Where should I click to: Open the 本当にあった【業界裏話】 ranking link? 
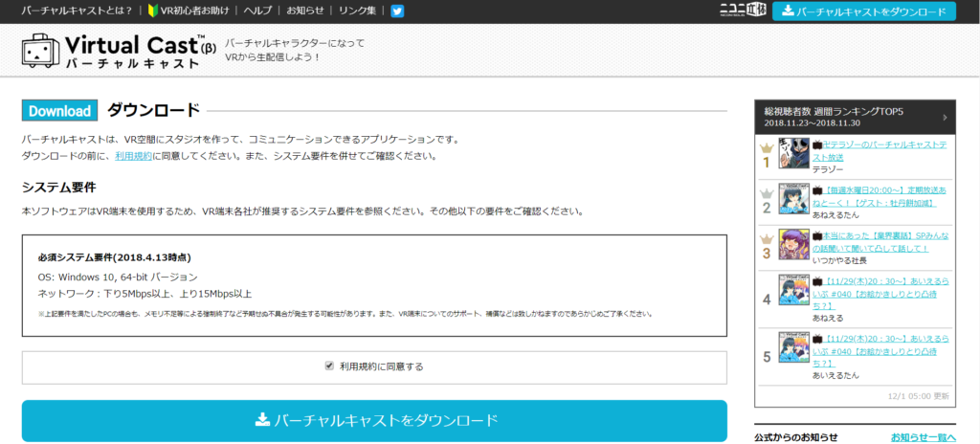pos(880,243)
